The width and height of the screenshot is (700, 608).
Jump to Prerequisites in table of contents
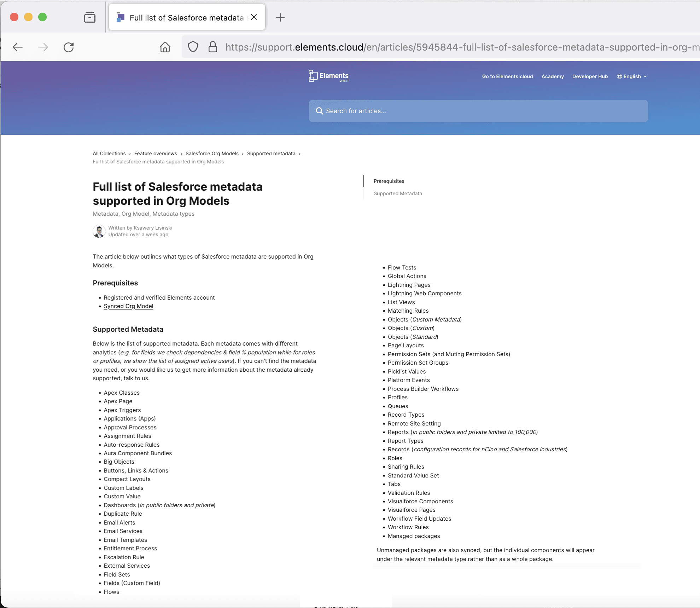389,181
